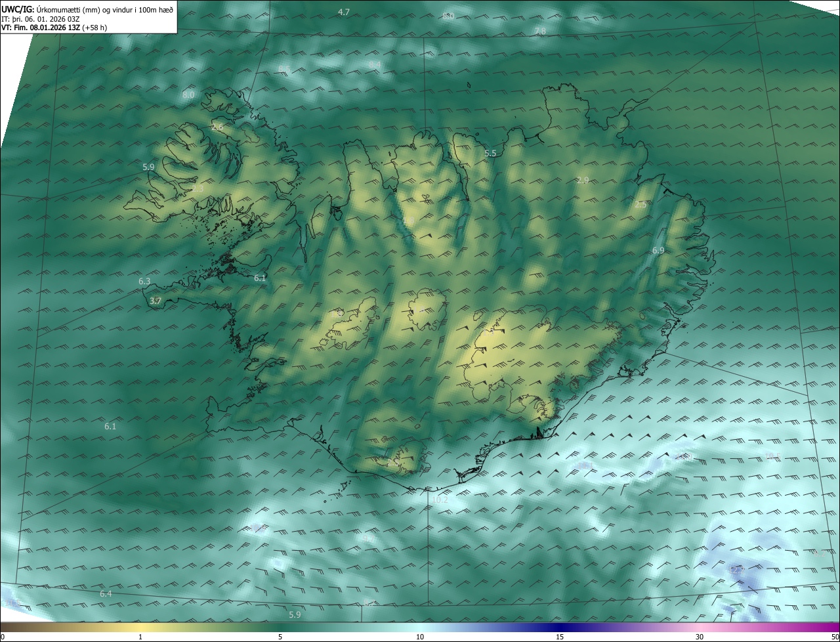Viewport: 840px width, 642px height.
Task: Click the 2.9 value label on the map
Action: pyautogui.click(x=583, y=181)
